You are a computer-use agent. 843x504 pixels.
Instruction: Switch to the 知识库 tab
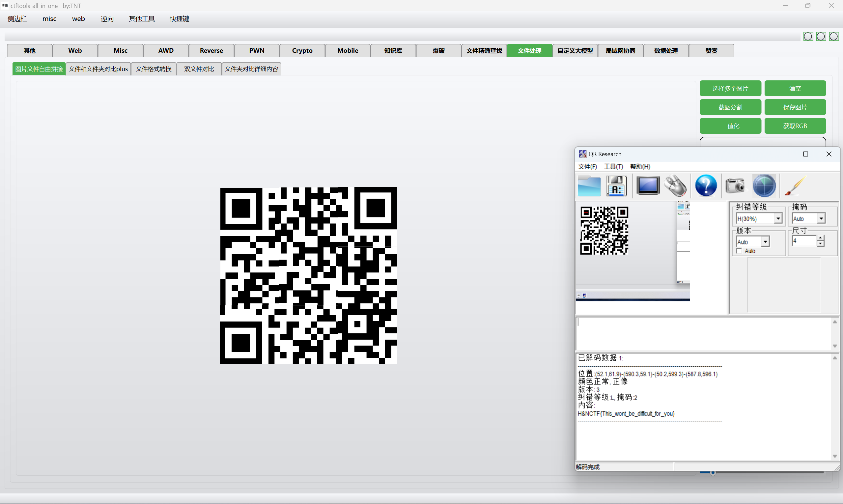coord(393,50)
